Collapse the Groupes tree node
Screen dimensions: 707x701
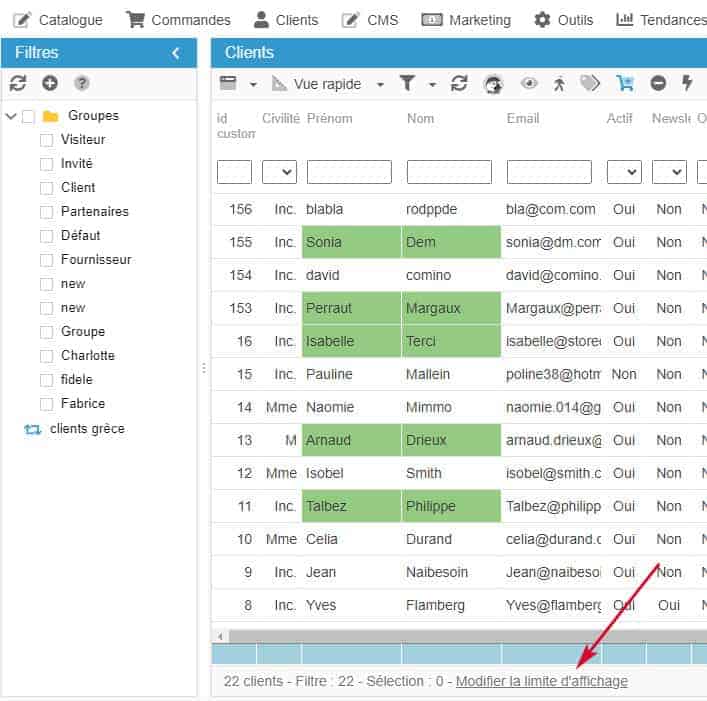(11, 116)
